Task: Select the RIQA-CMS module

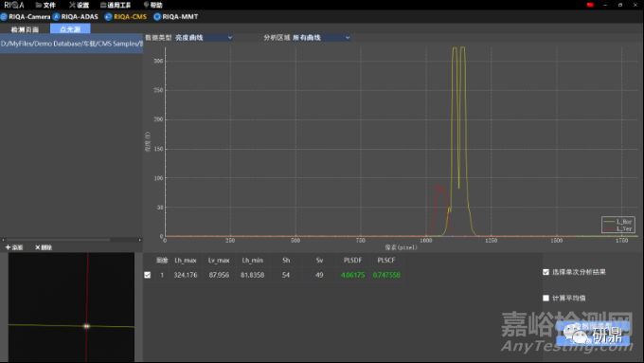Action: click(x=126, y=17)
